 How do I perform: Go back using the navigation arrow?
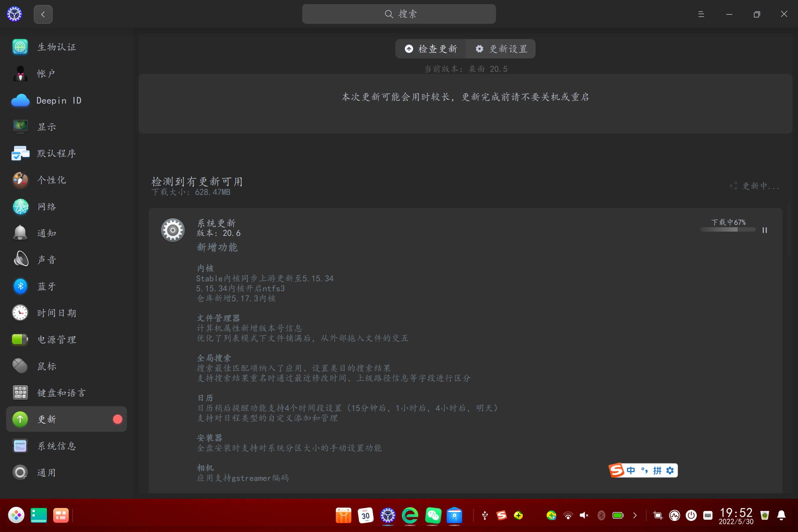43,14
